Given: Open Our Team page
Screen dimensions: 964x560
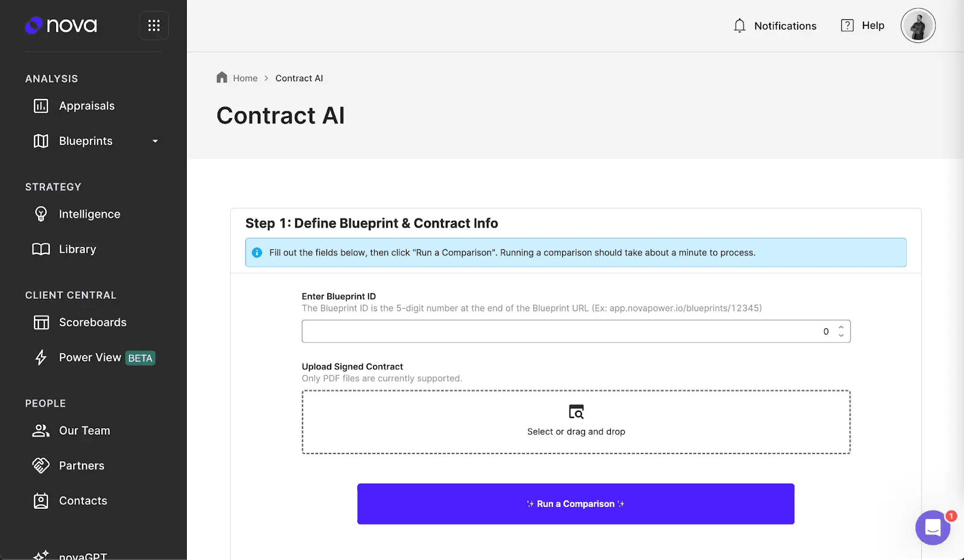Looking at the screenshot, I should tap(84, 431).
